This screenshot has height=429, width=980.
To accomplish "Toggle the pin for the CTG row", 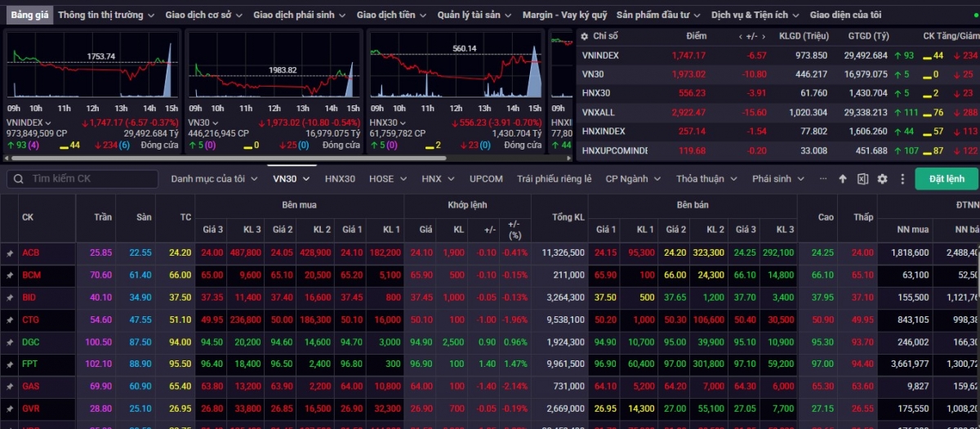I will pyautogui.click(x=10, y=320).
